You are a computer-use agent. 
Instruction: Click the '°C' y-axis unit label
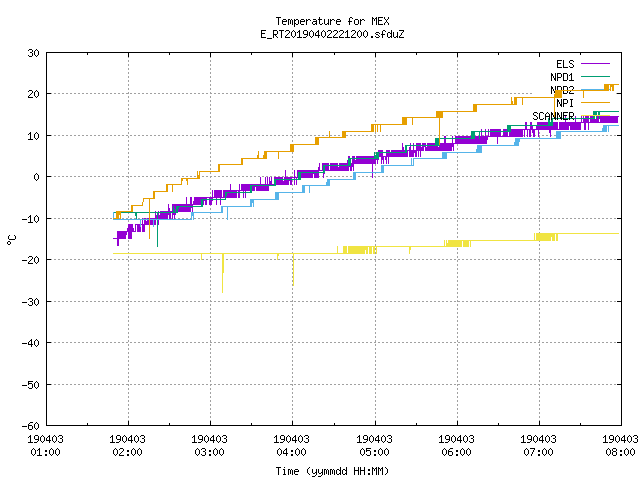(11, 240)
